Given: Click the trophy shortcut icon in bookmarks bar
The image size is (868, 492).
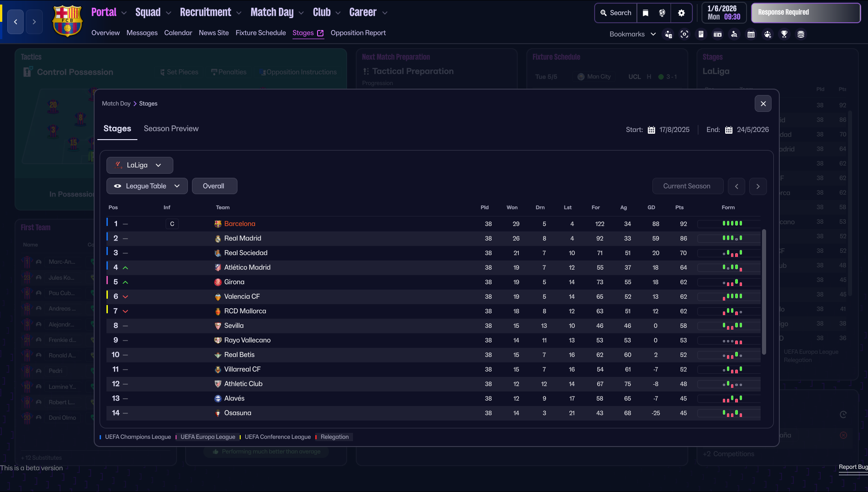Looking at the screenshot, I should tap(784, 34).
